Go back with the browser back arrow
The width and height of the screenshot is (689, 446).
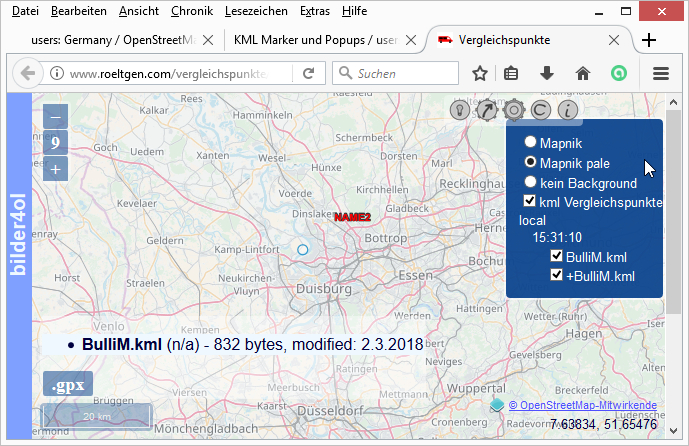tap(28, 73)
